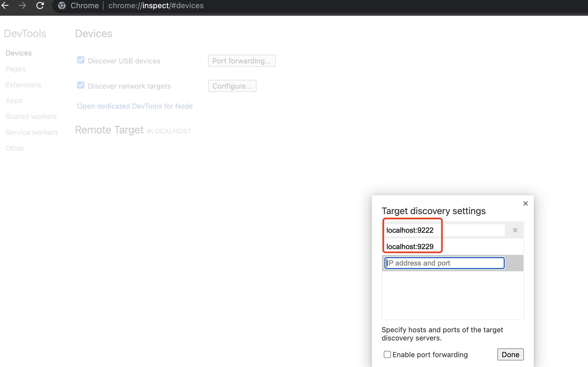Click the browser back arrow
588x367 pixels.
(5, 5)
